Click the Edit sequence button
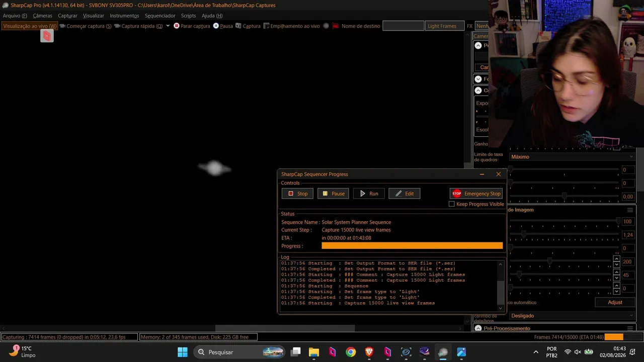This screenshot has height=362, width=644. click(x=405, y=194)
